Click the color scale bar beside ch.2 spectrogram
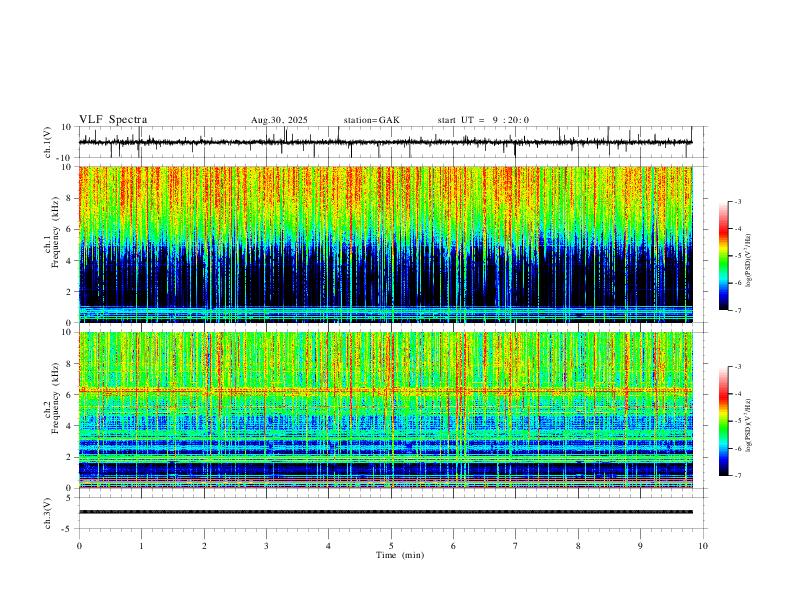 click(x=723, y=421)
